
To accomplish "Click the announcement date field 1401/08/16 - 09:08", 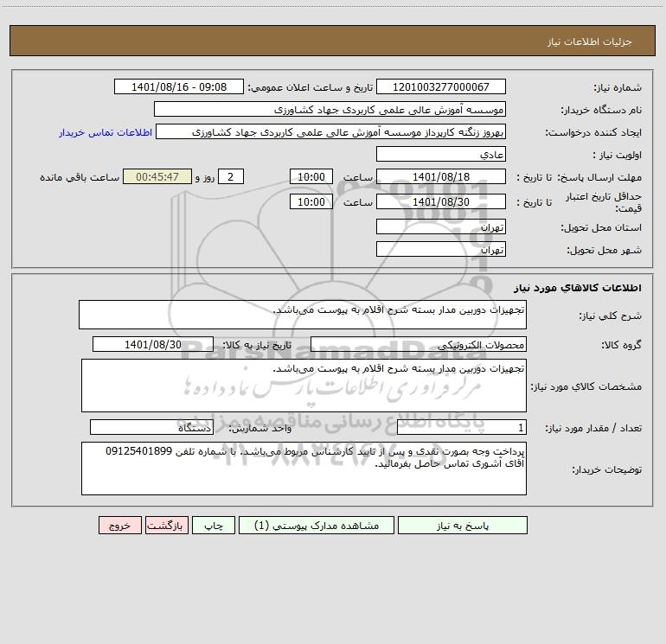I will pyautogui.click(x=179, y=86).
